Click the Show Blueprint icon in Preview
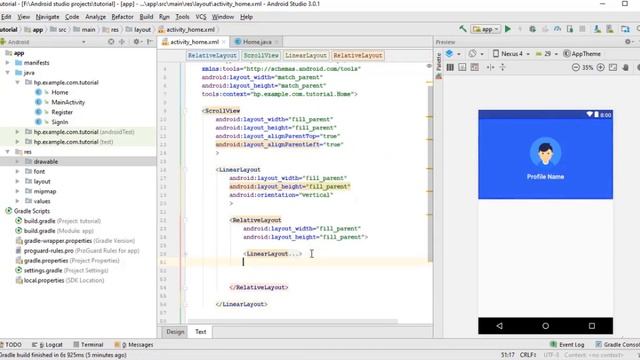 point(462,67)
